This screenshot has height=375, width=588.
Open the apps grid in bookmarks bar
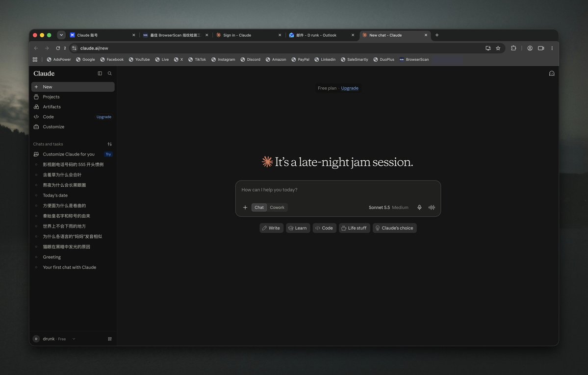pos(35,59)
